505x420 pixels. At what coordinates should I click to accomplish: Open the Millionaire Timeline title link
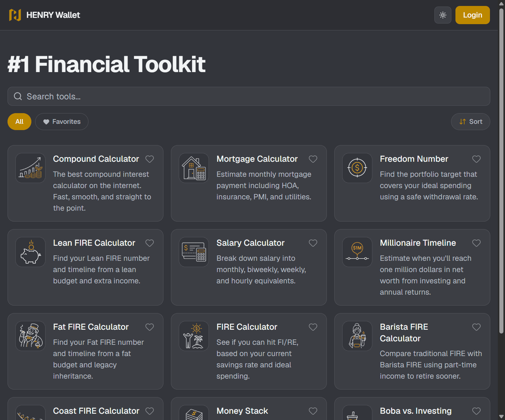tap(418, 243)
